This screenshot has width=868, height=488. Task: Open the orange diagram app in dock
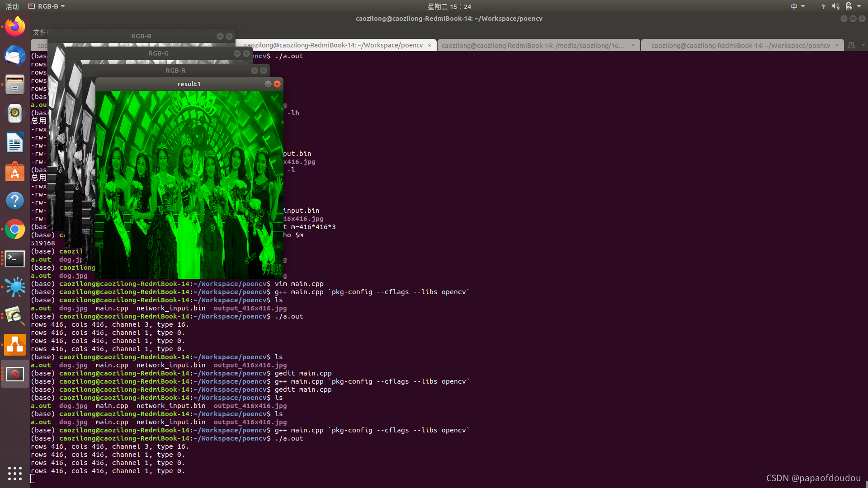coord(15,345)
